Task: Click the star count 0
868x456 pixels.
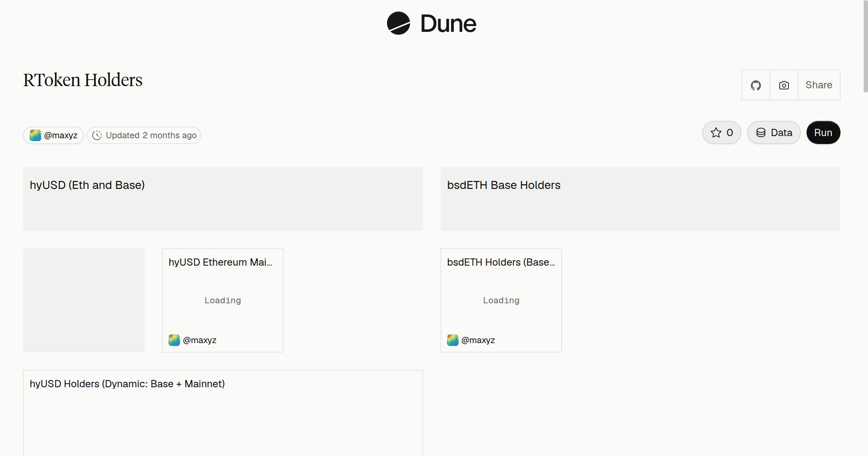Action: 730,133
